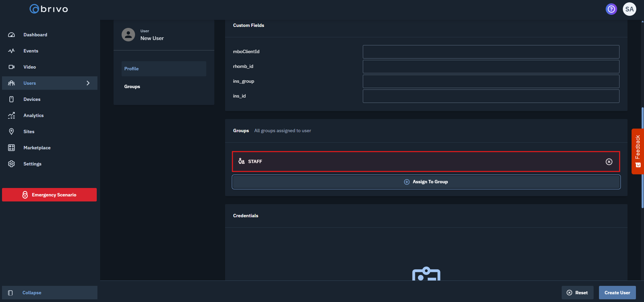Focus the mboClientId input field
Image resolution: width=644 pixels, height=302 pixels.
click(x=491, y=52)
